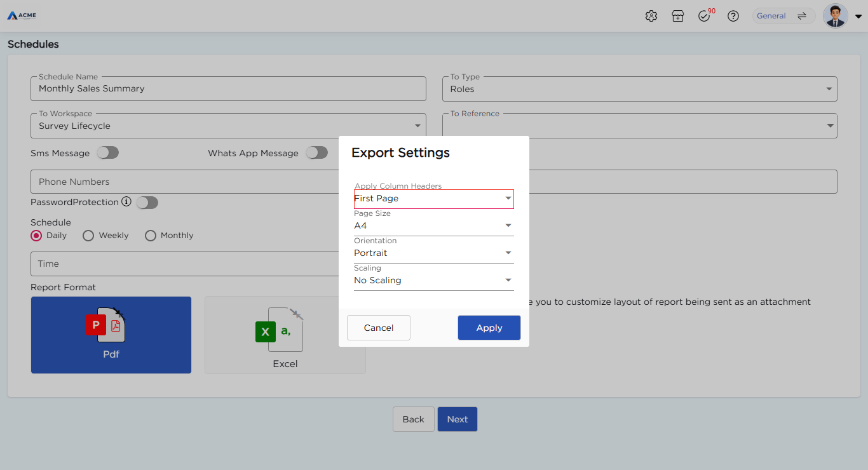Select the Pdf report format card
This screenshot has height=470, width=868.
point(111,335)
